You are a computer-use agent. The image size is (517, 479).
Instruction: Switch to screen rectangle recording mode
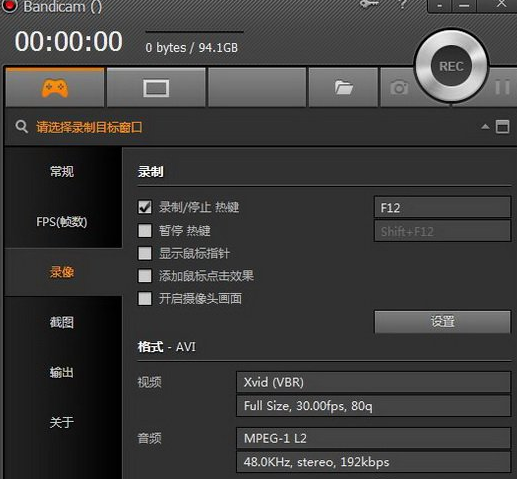point(156,88)
